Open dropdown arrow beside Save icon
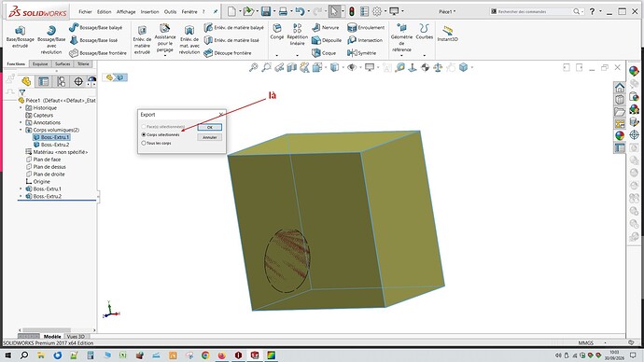Image resolution: width=644 pixels, height=362 pixels. [x=274, y=11]
